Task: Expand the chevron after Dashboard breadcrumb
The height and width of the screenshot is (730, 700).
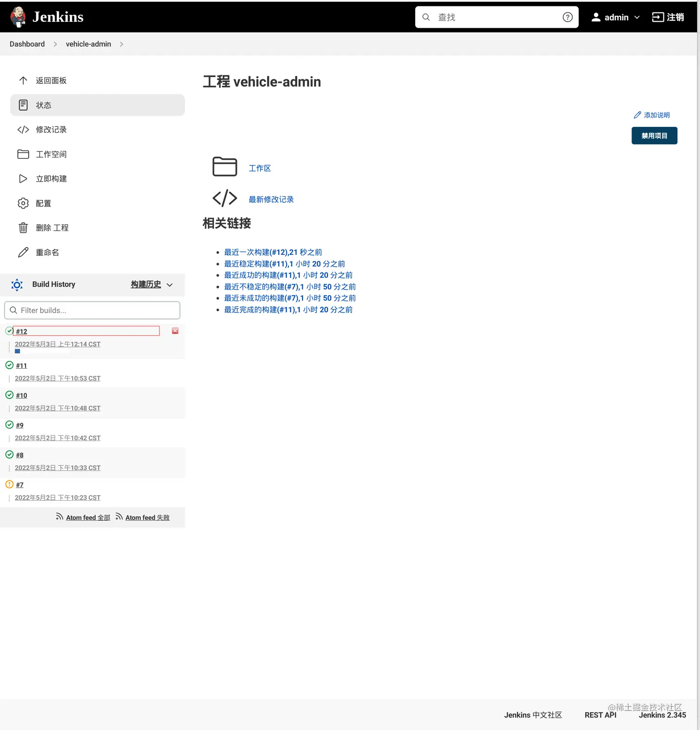Action: [x=55, y=44]
